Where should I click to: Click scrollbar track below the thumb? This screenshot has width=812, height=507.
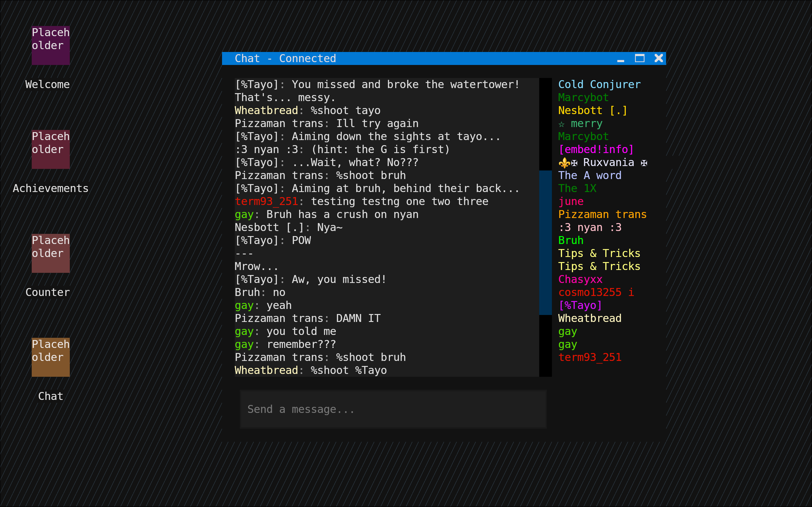(545, 345)
